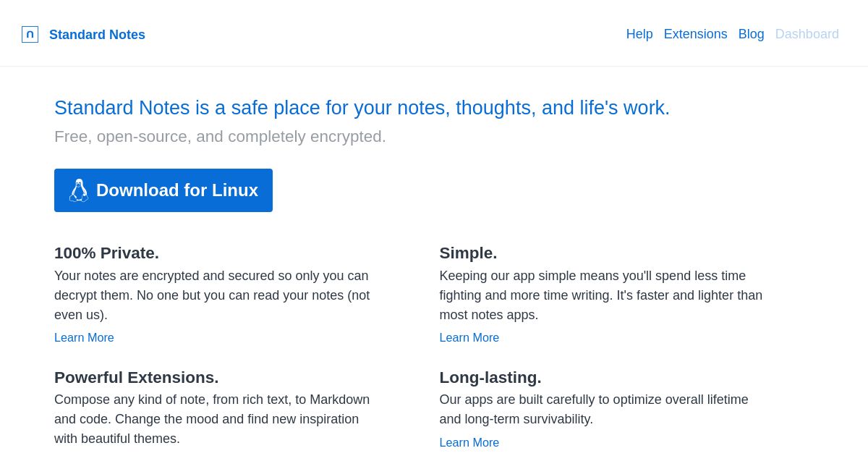The width and height of the screenshot is (868, 456).
Task: Click the 'Long-lasting.' heading
Action: pyautogui.click(x=490, y=378)
